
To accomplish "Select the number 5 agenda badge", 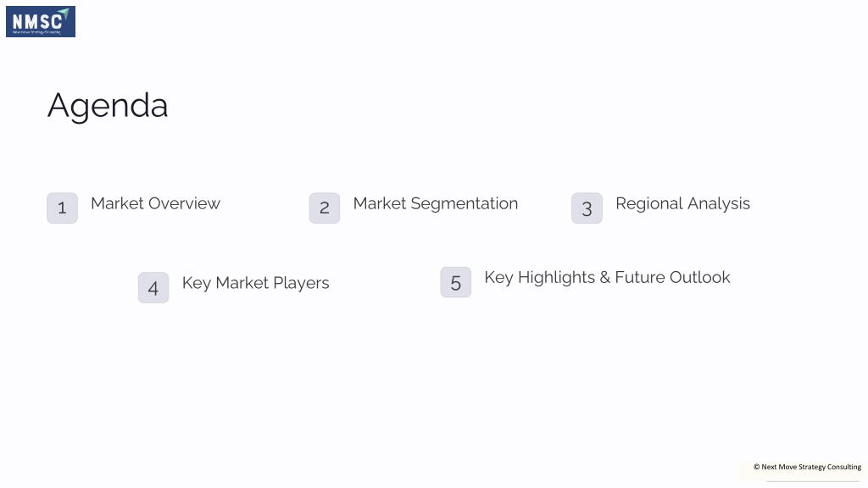I will [x=455, y=282].
